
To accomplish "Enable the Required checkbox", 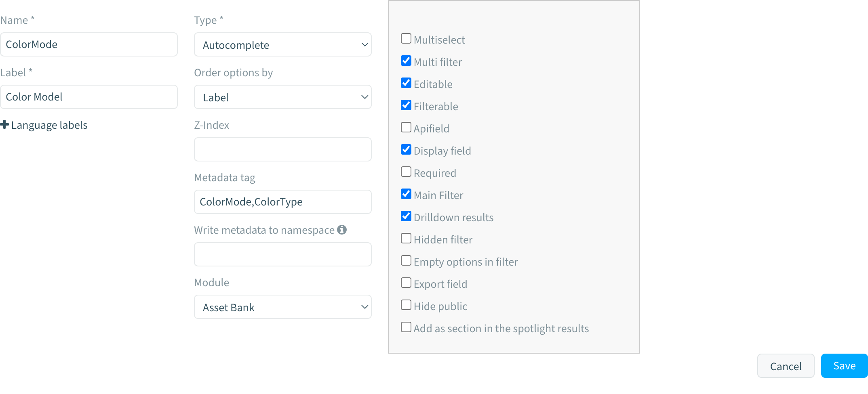I will tap(406, 172).
